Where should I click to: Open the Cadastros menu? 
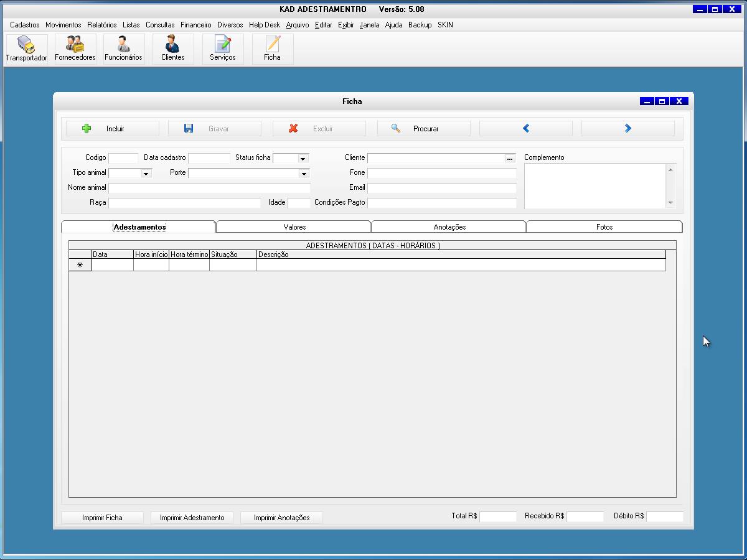[x=25, y=25]
